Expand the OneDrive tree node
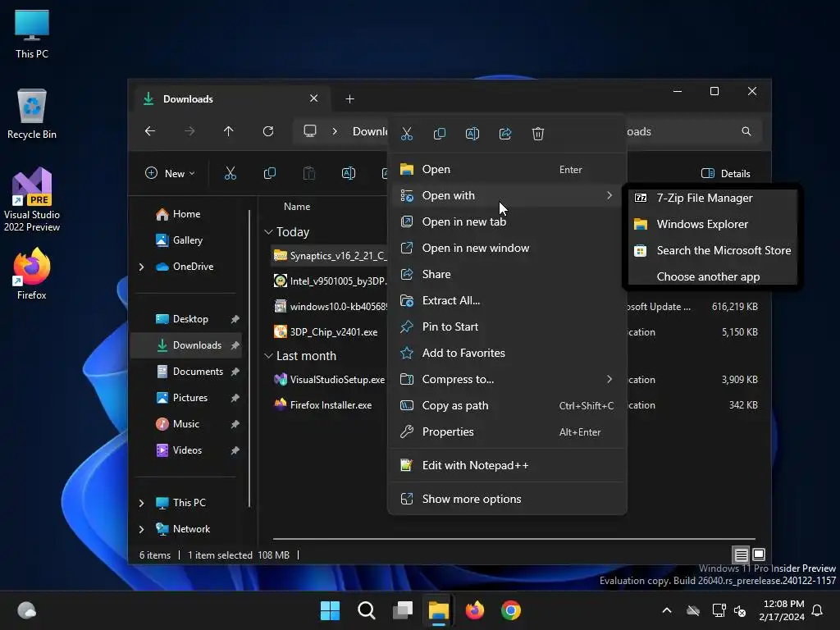 pyautogui.click(x=141, y=267)
